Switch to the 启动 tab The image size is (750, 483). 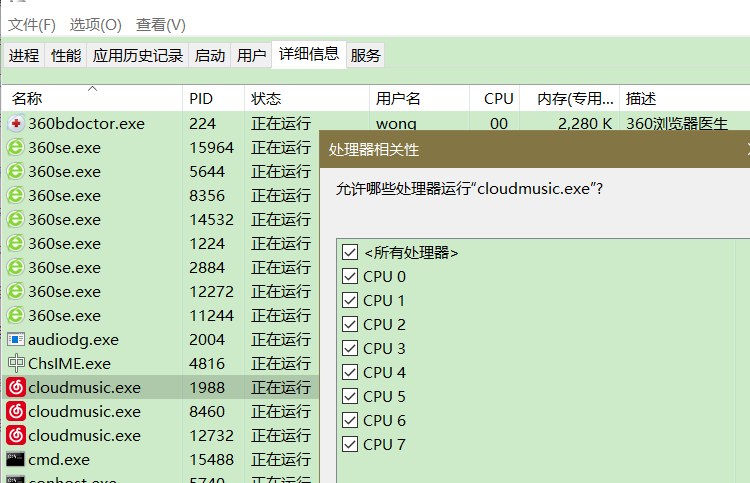210,55
